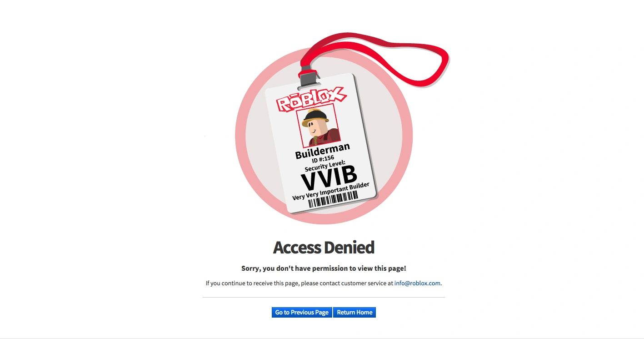
Task: Click the Return Home button
Action: pyautogui.click(x=354, y=312)
